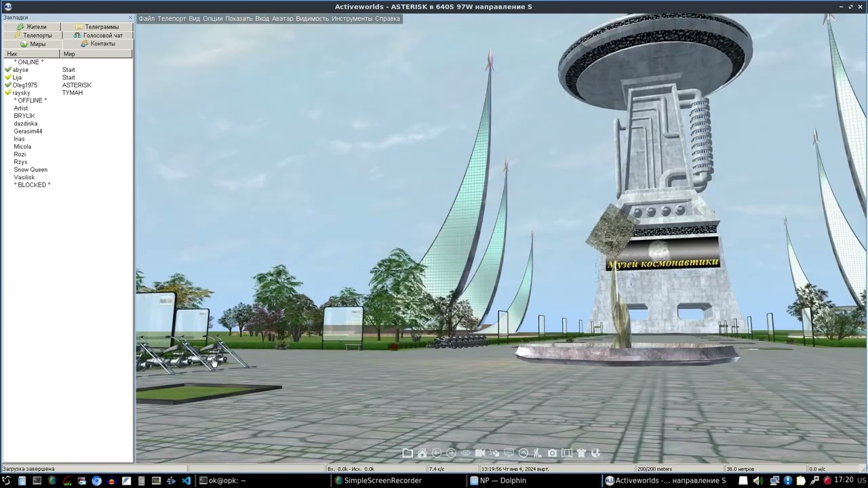868x488 pixels.
Task: Click the circled up-chevron icon
Action: (524, 453)
